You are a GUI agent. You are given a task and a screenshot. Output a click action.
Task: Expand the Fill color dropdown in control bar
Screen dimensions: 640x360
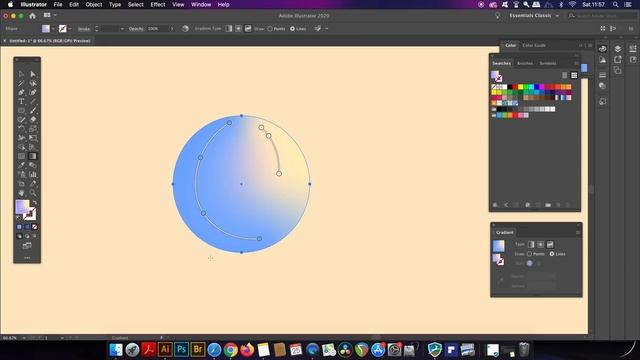coord(53,29)
